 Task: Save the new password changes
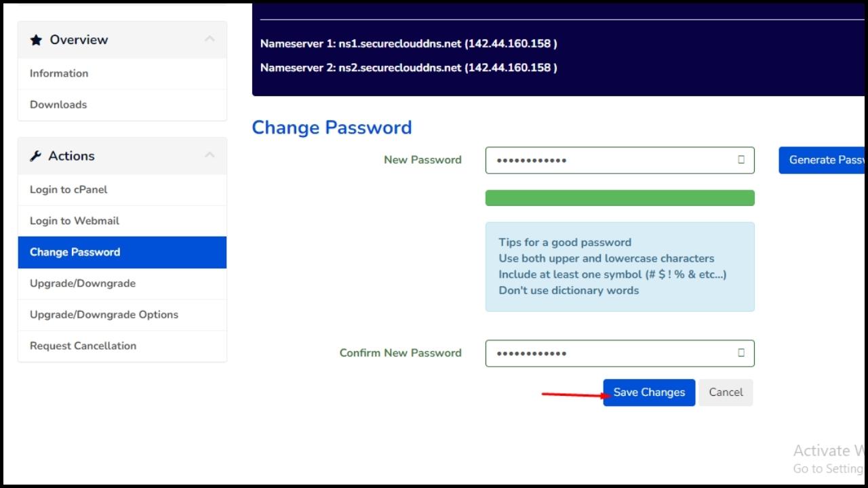pos(648,392)
